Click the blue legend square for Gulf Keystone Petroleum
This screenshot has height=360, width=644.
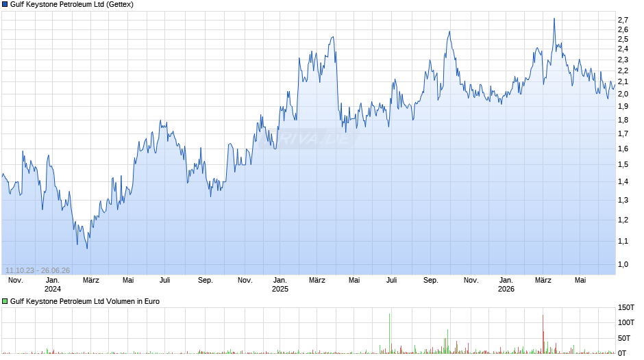(x=5, y=5)
